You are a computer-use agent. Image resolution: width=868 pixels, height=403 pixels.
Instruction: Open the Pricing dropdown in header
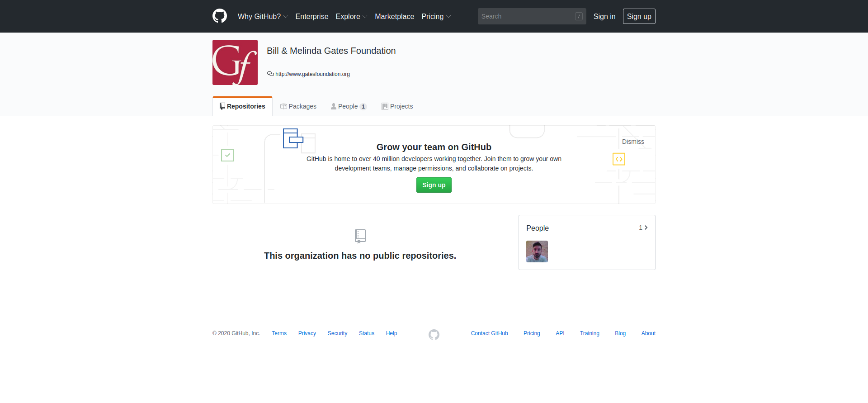(436, 16)
